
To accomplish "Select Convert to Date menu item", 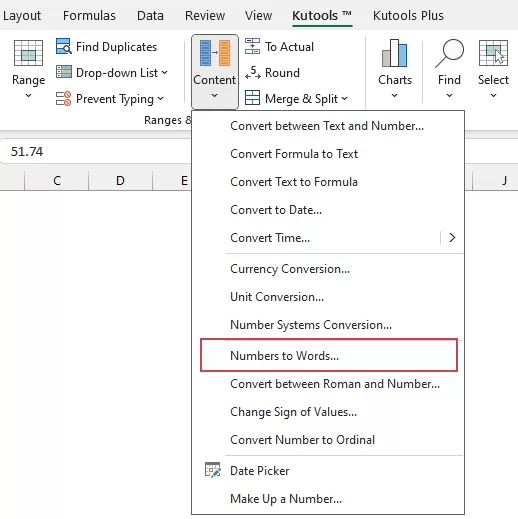I will 328,210.
